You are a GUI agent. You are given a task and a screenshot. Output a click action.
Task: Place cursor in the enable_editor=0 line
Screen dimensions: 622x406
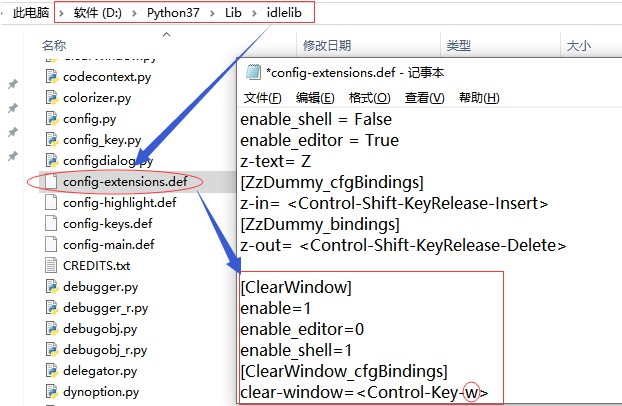(x=302, y=329)
